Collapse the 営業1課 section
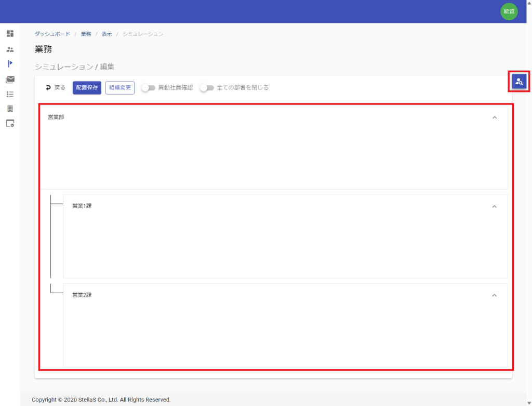 pyautogui.click(x=494, y=206)
